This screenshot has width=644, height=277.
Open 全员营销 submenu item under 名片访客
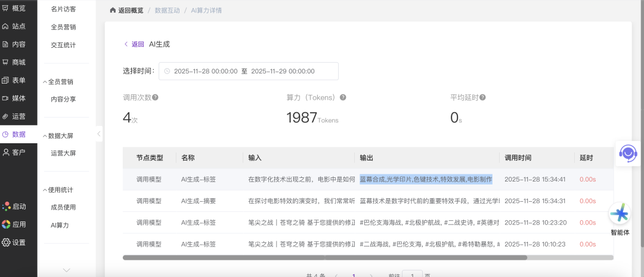coord(63,27)
